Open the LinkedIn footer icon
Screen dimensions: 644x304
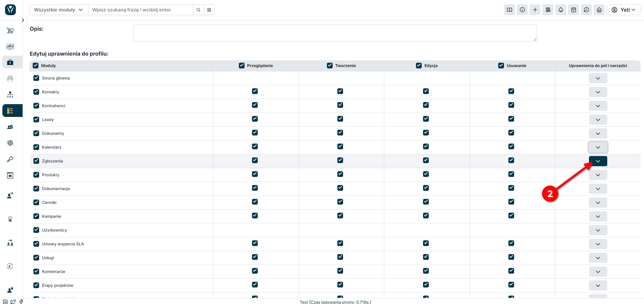pos(5,302)
